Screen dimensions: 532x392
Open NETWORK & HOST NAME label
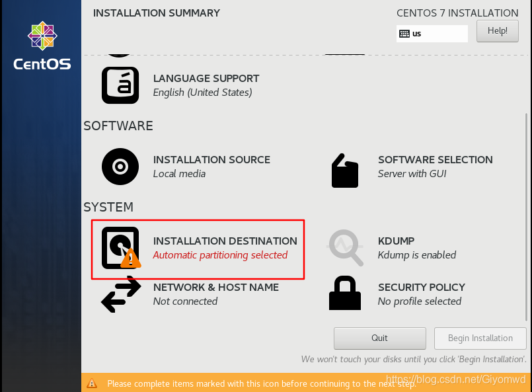coord(216,288)
